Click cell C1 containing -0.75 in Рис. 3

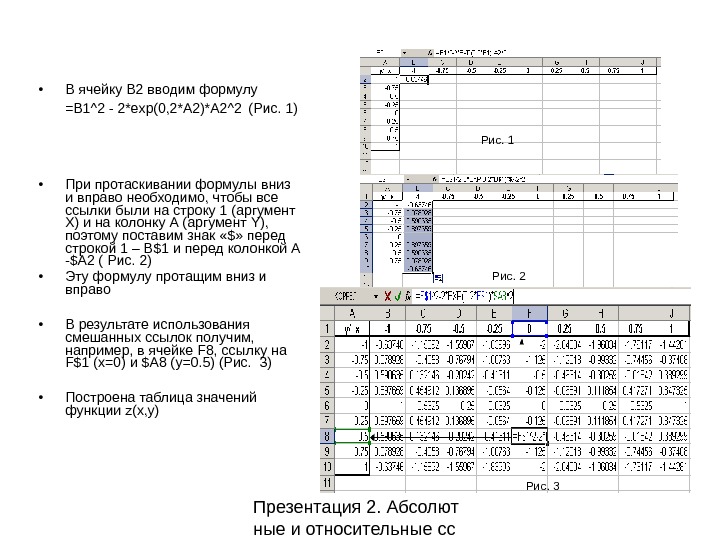[x=423, y=329]
